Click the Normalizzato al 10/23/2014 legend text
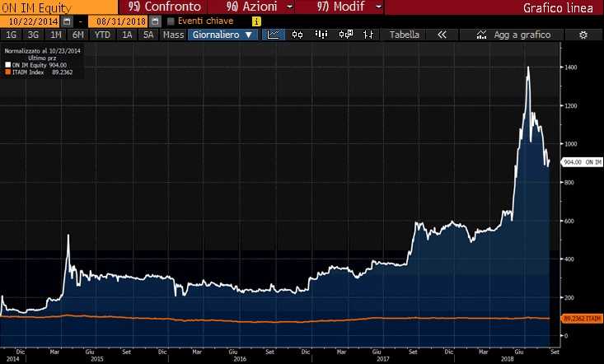The image size is (604, 364). click(x=42, y=50)
